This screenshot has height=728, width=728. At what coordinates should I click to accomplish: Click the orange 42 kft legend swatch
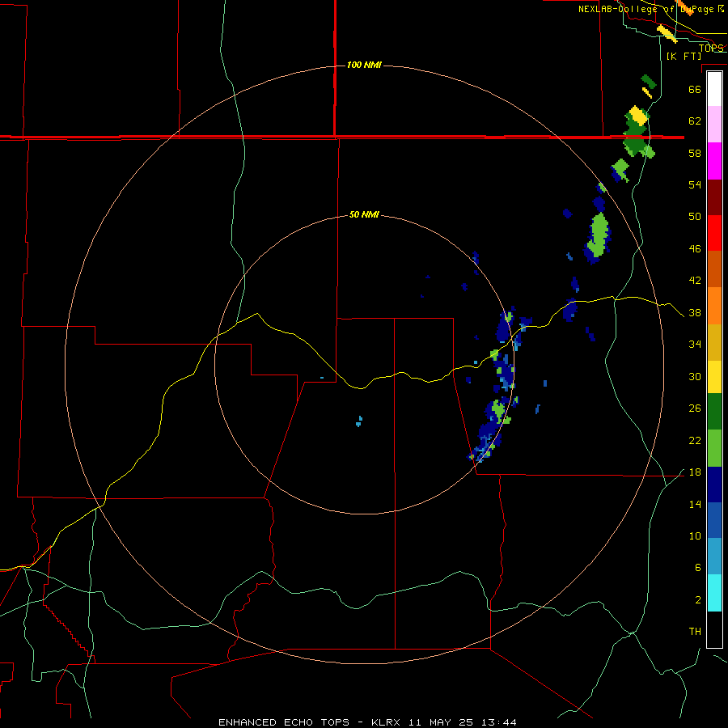(x=714, y=306)
